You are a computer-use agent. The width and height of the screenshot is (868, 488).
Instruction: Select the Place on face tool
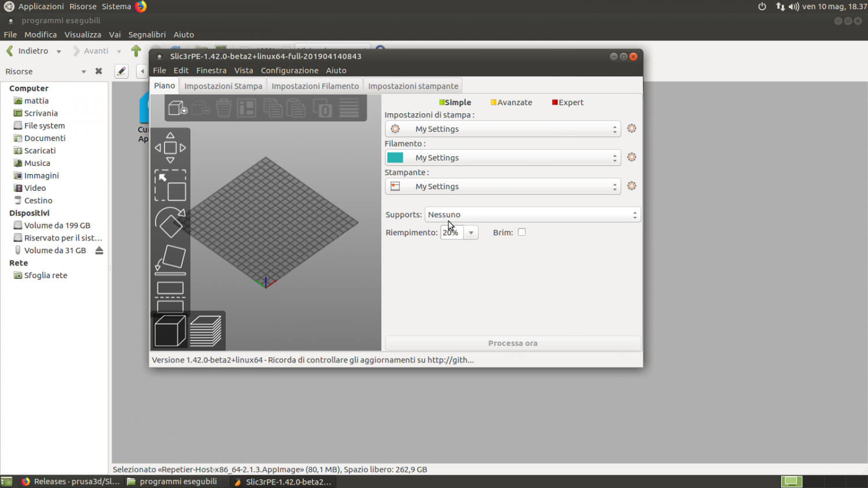[x=170, y=259]
